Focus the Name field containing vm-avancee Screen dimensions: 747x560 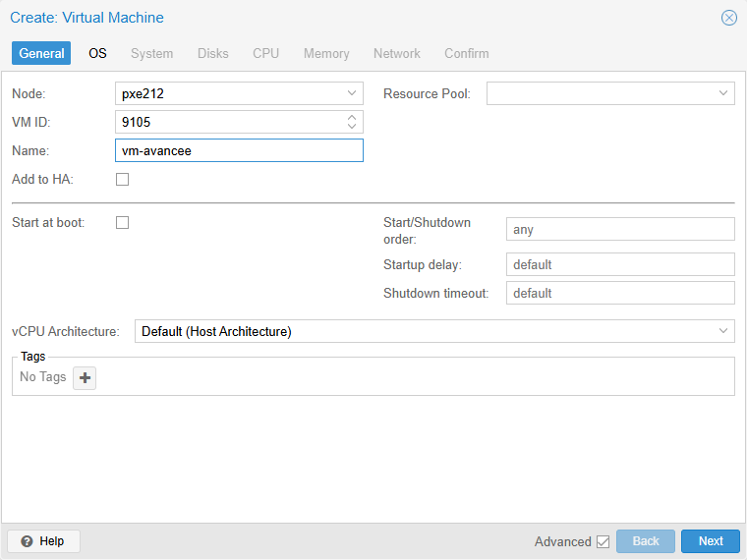[x=239, y=150]
